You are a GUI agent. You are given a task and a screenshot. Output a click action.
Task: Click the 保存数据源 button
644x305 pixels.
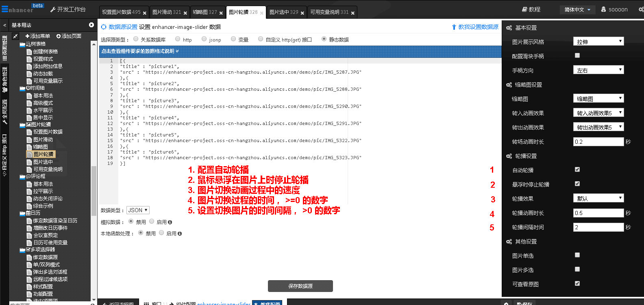tap(300, 286)
